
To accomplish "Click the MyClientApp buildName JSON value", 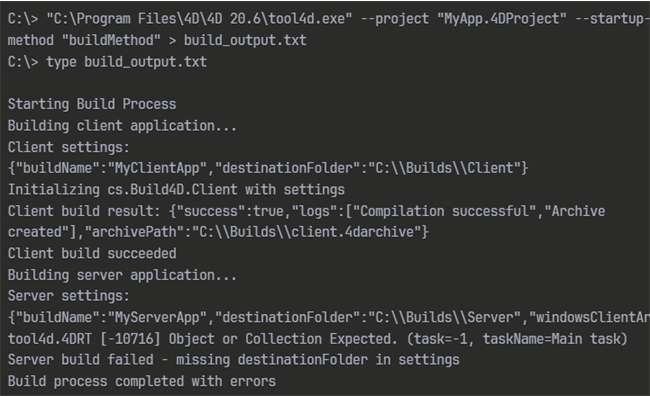I will point(157,168).
